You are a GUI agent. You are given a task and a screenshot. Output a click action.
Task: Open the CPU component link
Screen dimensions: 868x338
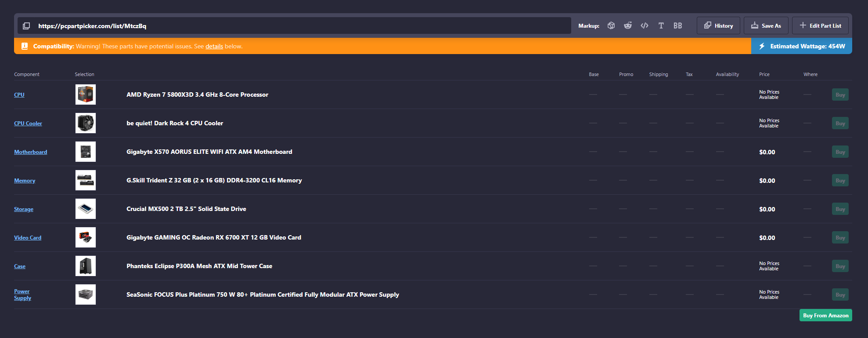19,95
